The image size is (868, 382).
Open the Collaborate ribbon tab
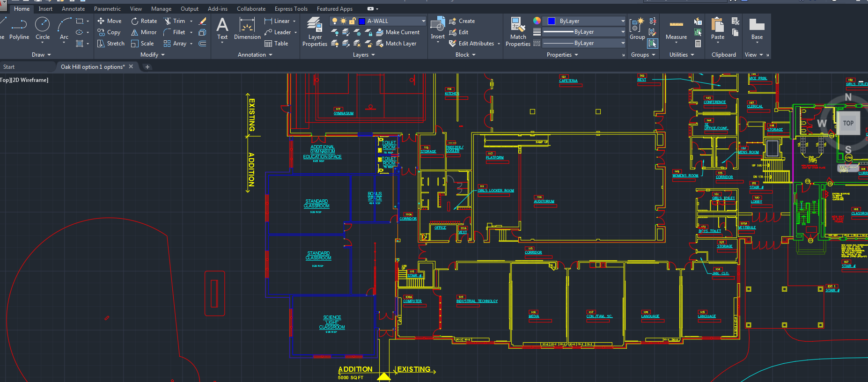(x=251, y=9)
